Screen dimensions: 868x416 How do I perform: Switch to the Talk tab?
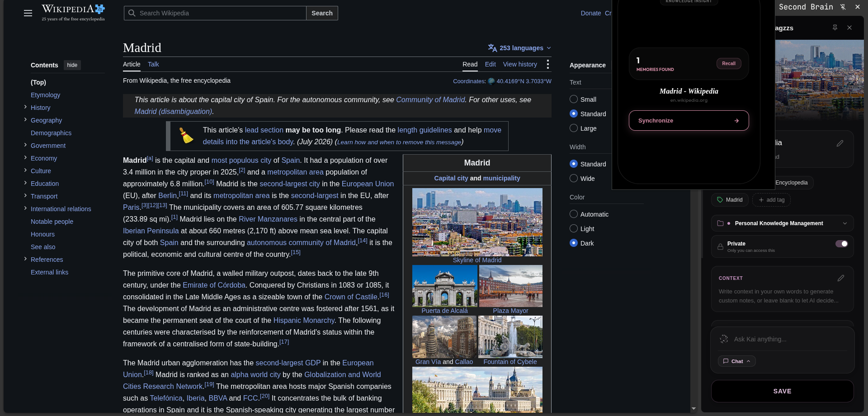point(153,64)
